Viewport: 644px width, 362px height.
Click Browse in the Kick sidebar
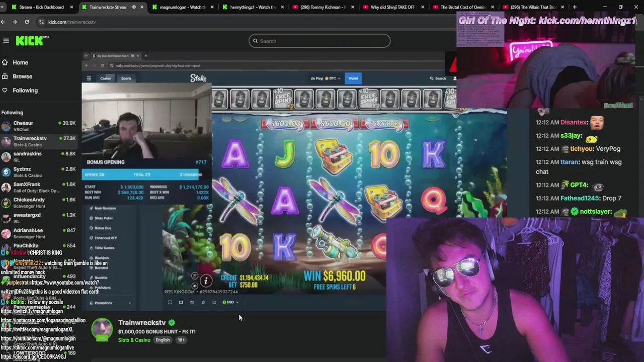pos(23,76)
